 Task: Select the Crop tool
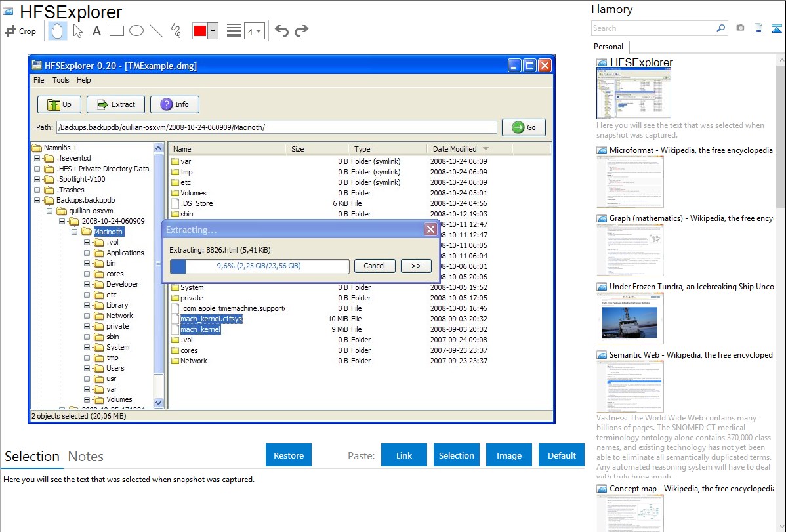[x=20, y=31]
